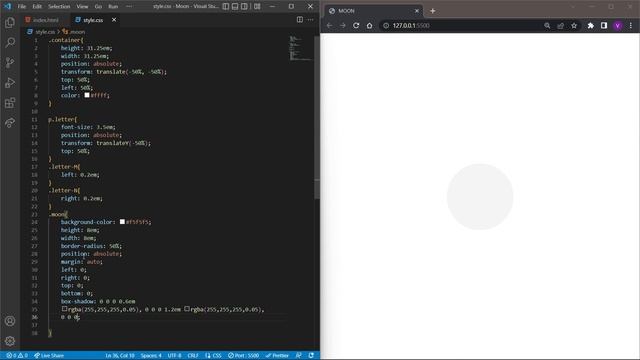This screenshot has width=640, height=360.
Task: Open a new browser tab
Action: (x=433, y=11)
